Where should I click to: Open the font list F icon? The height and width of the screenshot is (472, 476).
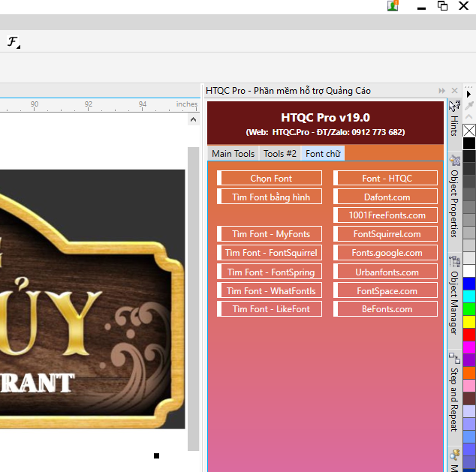pyautogui.click(x=14, y=42)
